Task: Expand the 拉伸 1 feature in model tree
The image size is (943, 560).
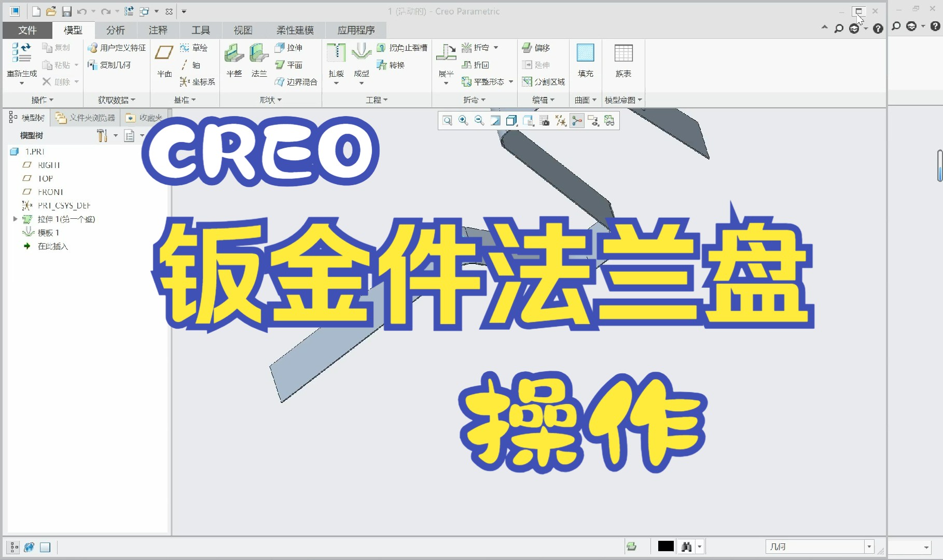Action: click(x=15, y=219)
